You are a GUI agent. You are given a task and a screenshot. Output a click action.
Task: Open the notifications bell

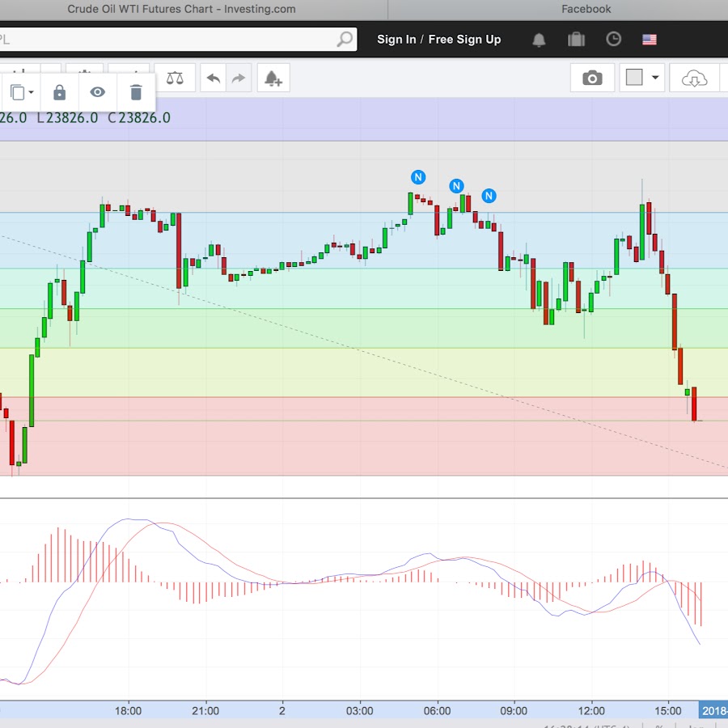[539, 39]
